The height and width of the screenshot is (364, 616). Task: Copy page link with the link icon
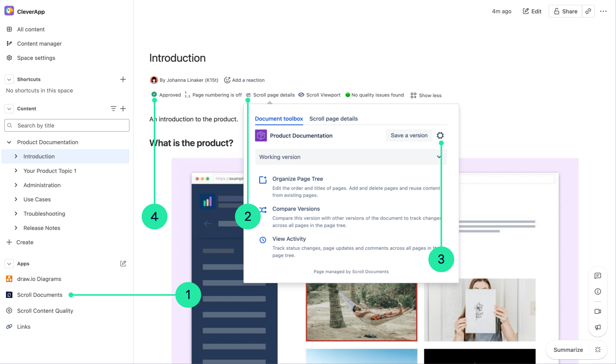(x=588, y=11)
